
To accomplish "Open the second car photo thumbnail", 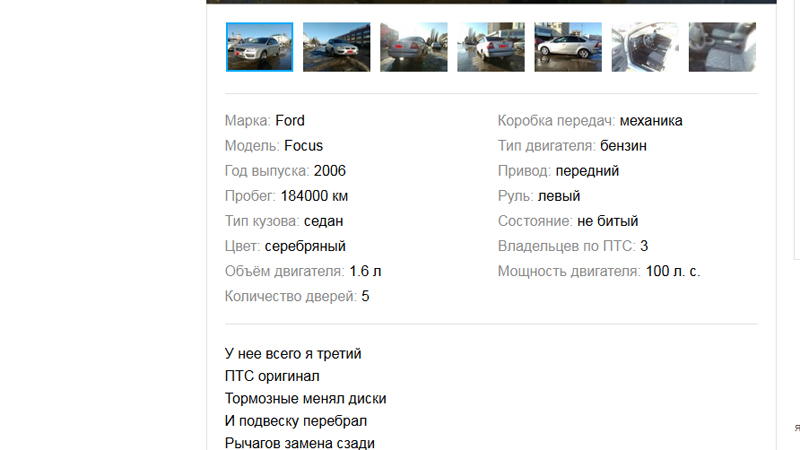I will coord(337,47).
